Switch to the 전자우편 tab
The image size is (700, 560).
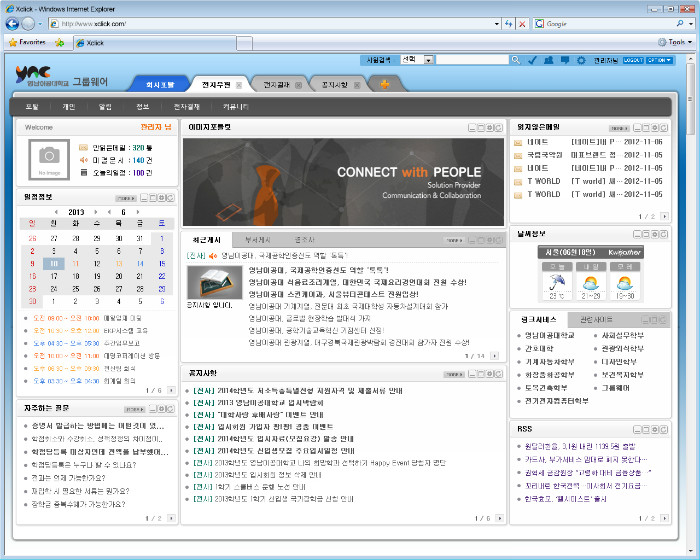click(x=216, y=84)
